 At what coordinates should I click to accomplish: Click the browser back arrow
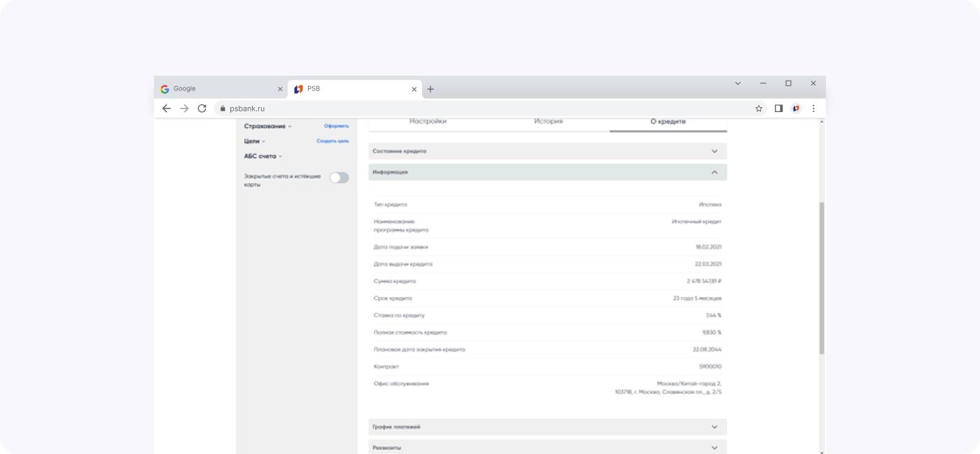(166, 109)
